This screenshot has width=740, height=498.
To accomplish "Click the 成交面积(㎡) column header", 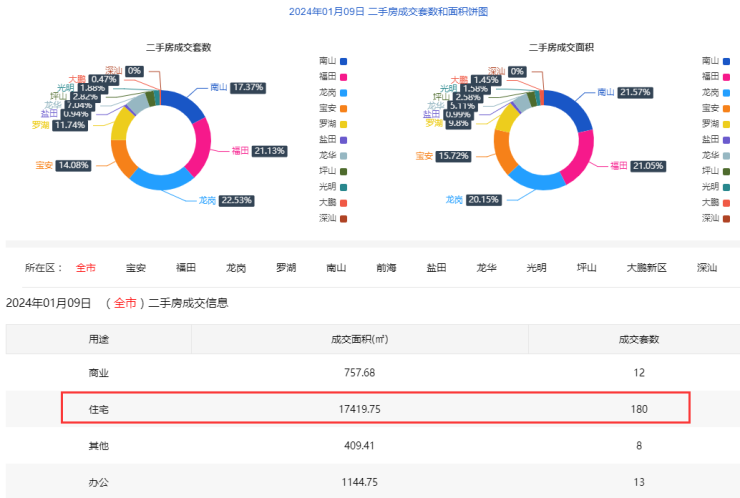I will [360, 339].
